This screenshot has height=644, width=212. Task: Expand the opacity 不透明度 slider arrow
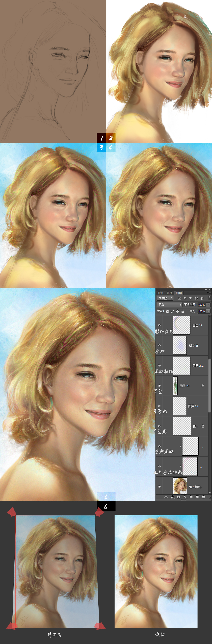(x=208, y=305)
